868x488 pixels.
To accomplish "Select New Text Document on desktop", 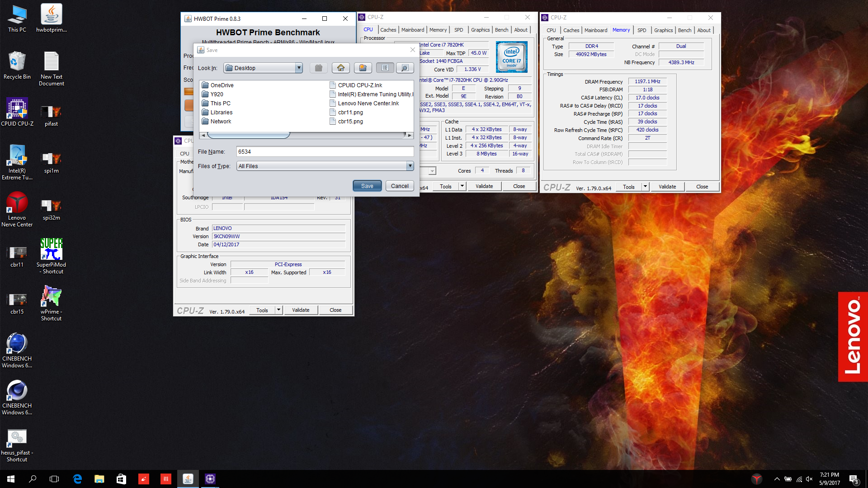I will click(52, 69).
